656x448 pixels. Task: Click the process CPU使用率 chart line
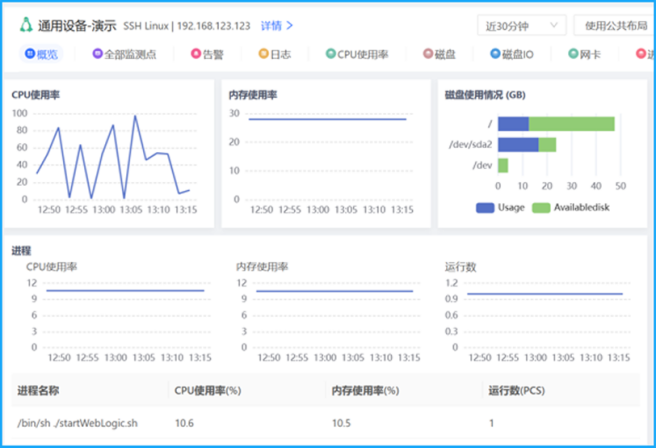(125, 290)
